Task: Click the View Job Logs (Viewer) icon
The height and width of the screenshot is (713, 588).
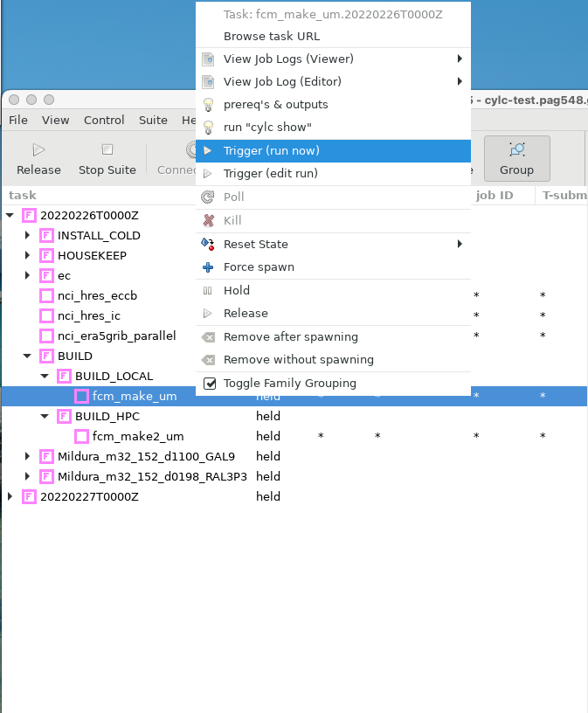Action: [208, 59]
